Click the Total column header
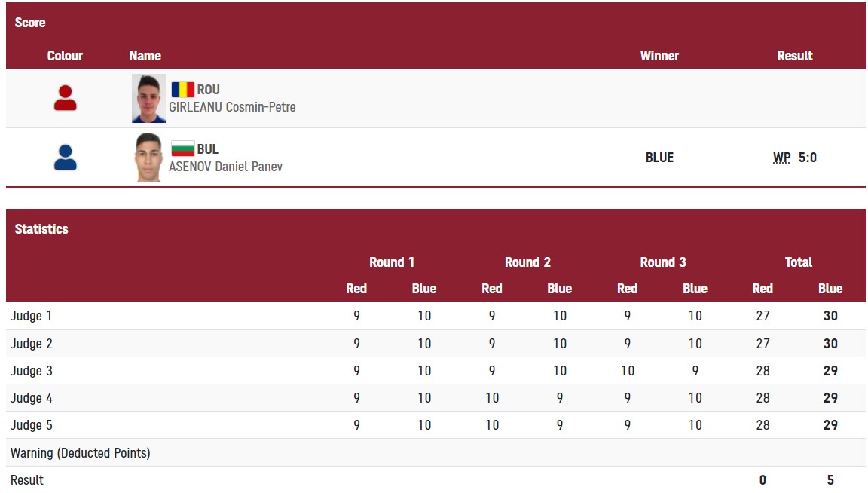This screenshot has height=493, width=868. (x=798, y=262)
